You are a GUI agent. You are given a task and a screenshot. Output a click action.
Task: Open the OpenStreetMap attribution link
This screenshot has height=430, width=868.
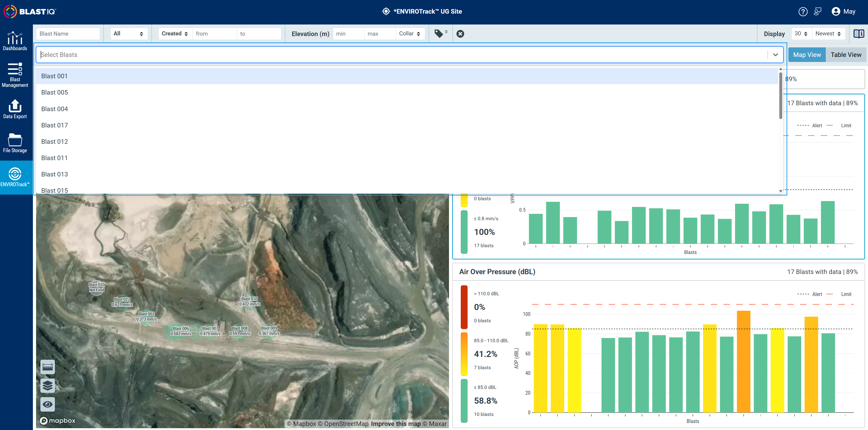click(343, 424)
